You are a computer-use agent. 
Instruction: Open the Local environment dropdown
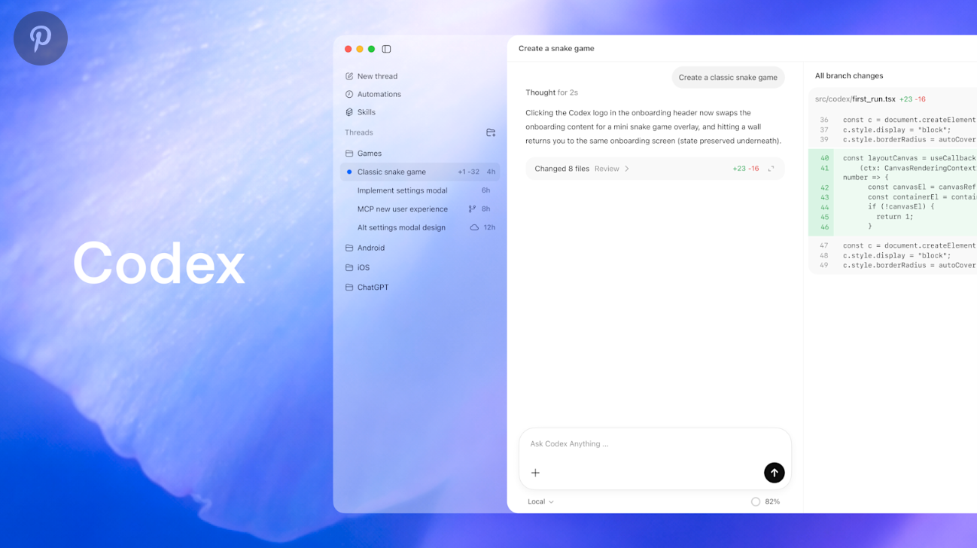(540, 501)
